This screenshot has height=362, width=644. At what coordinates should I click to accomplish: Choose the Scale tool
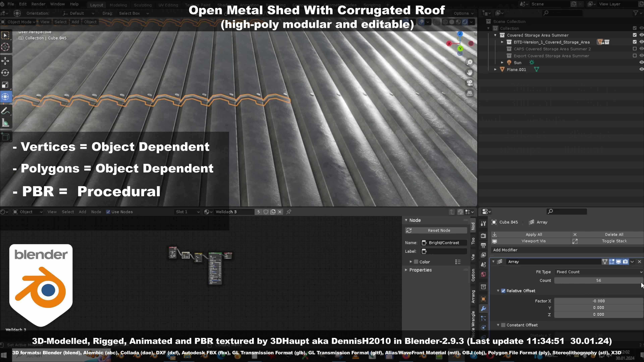(6, 85)
